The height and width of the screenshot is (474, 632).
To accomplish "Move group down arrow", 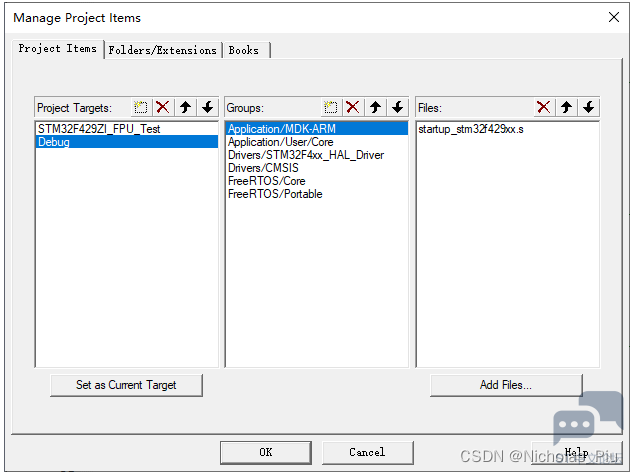I will (x=397, y=107).
